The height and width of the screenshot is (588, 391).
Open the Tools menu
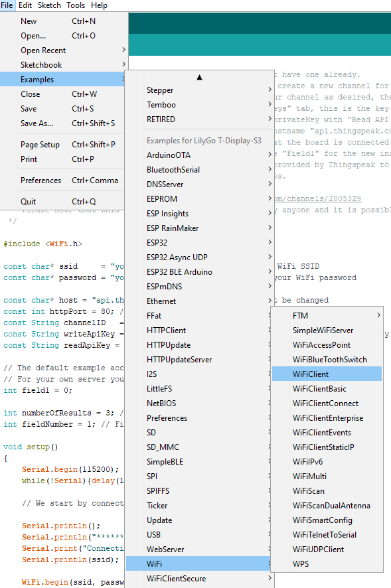pyautogui.click(x=76, y=5)
